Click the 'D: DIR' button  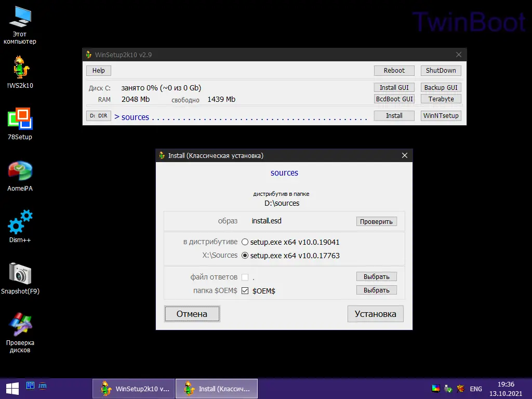(98, 116)
